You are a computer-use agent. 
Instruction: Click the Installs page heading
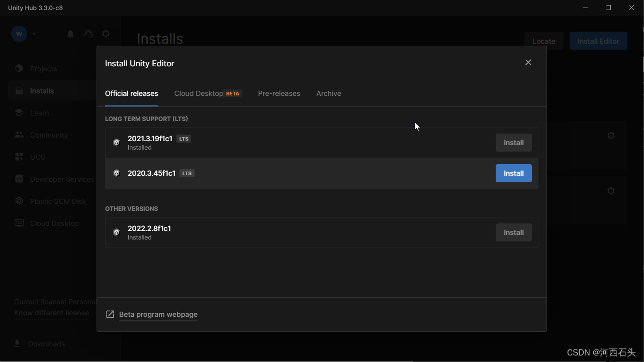tap(160, 39)
